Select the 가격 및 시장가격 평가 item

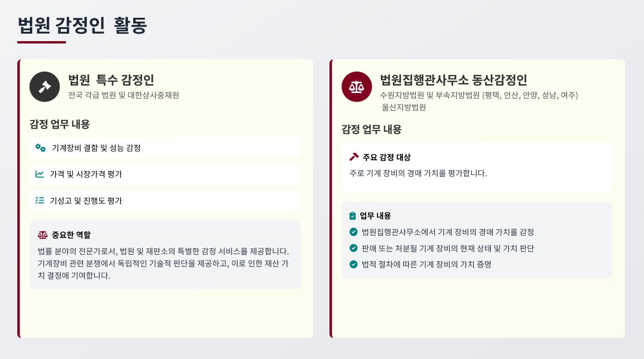click(x=86, y=174)
